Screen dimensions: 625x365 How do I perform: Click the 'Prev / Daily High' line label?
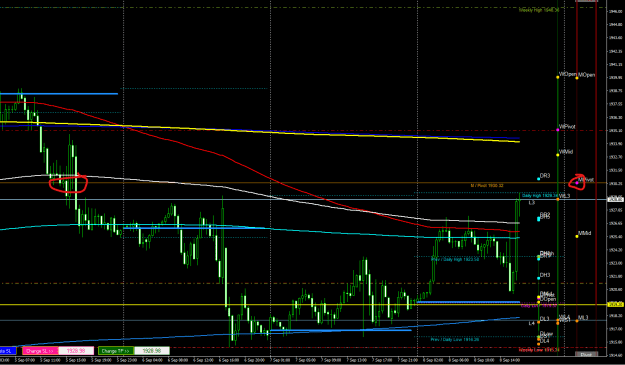coord(455,259)
